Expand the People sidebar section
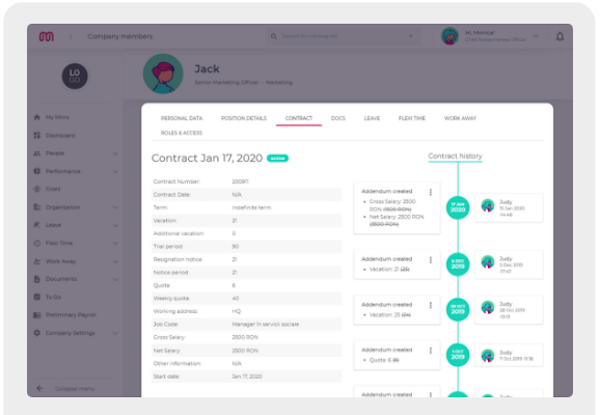This screenshot has width=600, height=415. pos(116,153)
